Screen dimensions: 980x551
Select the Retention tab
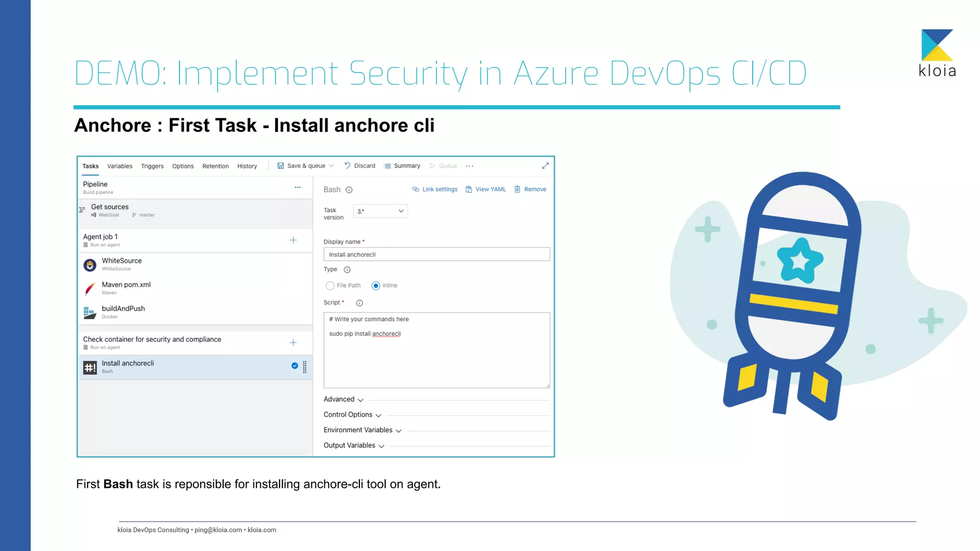(215, 166)
